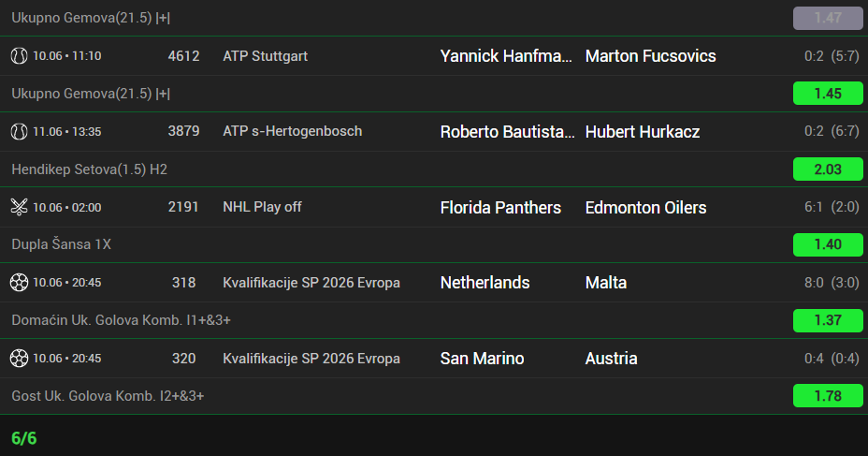The height and width of the screenshot is (456, 868).
Task: Open the Yannick Hanfmann player name
Action: tap(506, 56)
